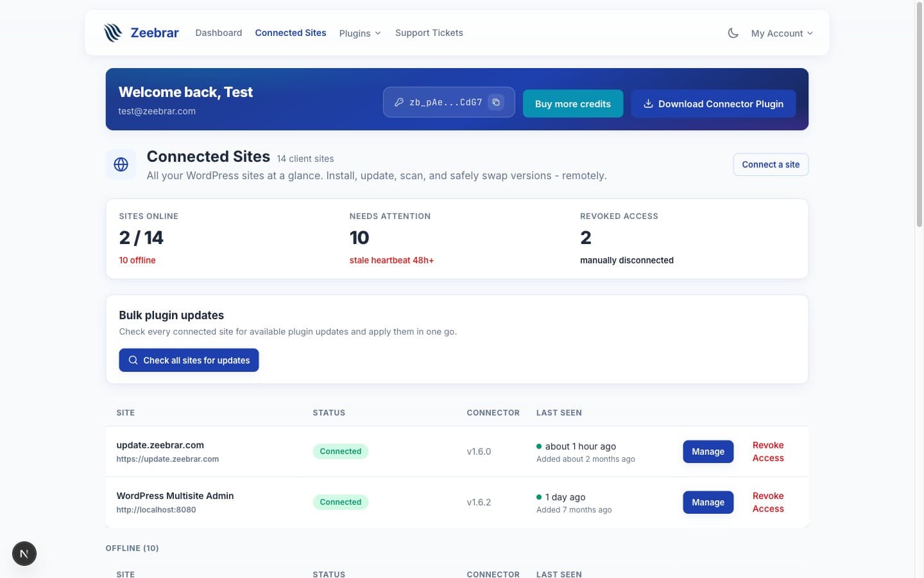Click 'Added about 2 months ago' text
This screenshot has width=924, height=578.
[x=586, y=459]
